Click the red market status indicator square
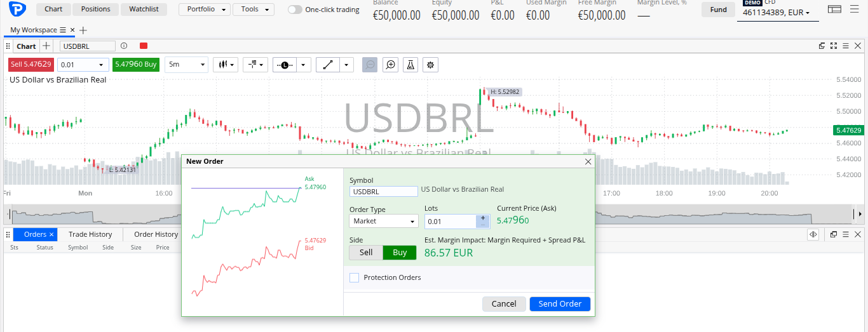868x332 pixels. coord(144,46)
